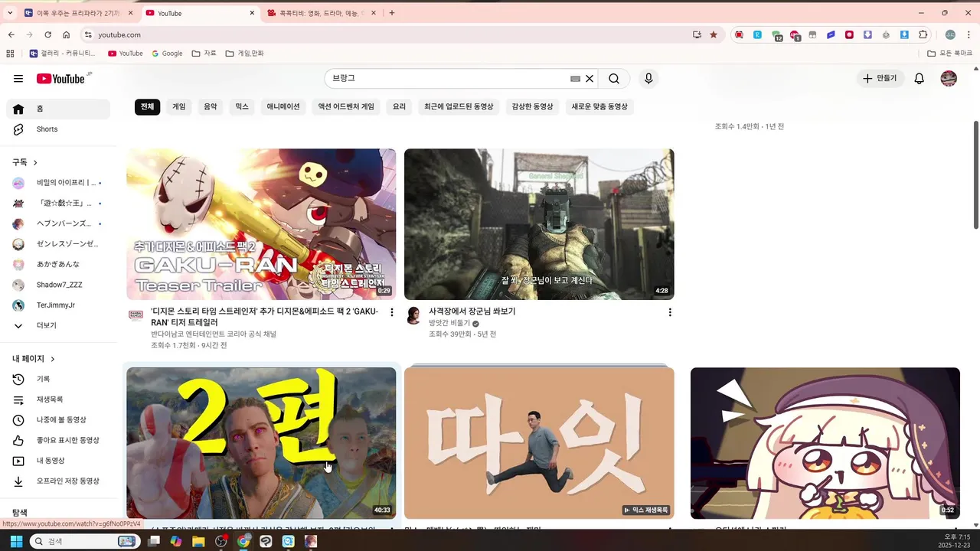
Task: Open the YouTube hamburger guide menu
Action: [18, 79]
